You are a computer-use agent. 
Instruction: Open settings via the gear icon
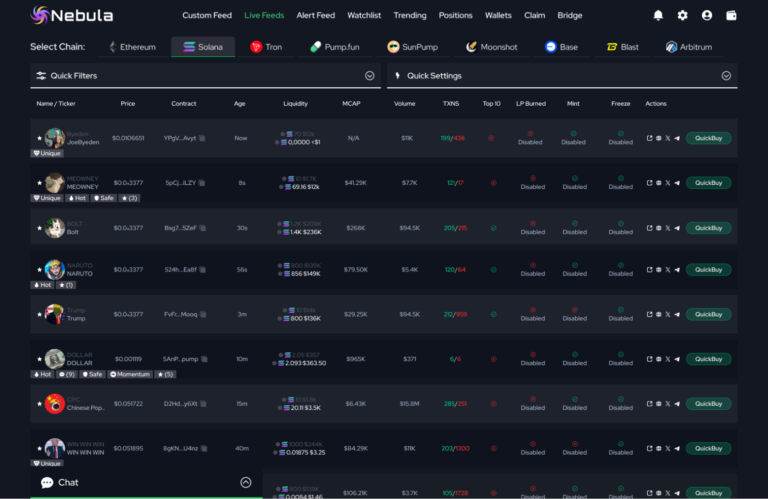[683, 16]
